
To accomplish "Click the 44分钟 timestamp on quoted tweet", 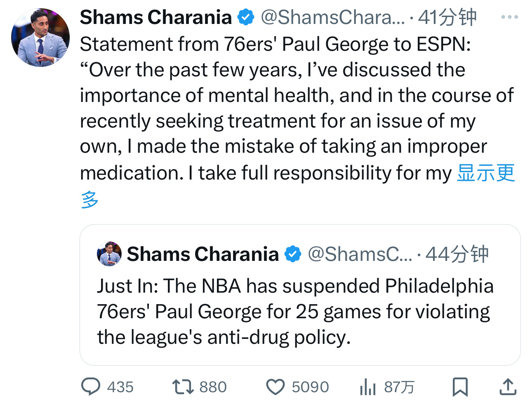I will pos(457,253).
